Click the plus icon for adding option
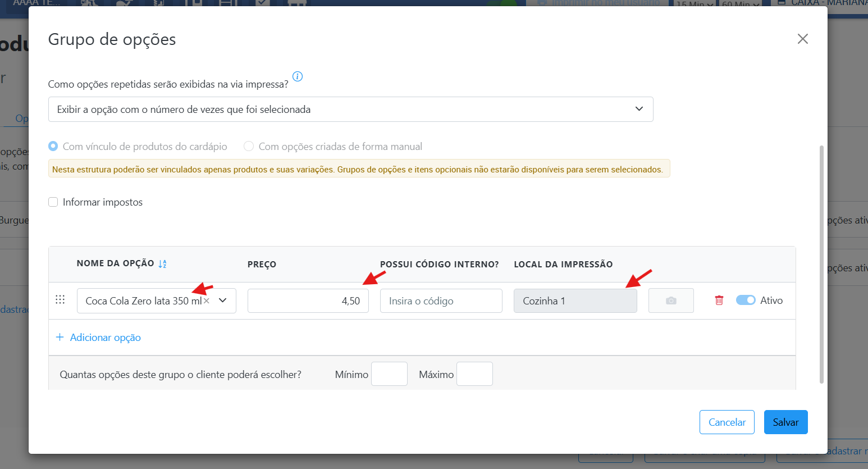 click(x=60, y=338)
